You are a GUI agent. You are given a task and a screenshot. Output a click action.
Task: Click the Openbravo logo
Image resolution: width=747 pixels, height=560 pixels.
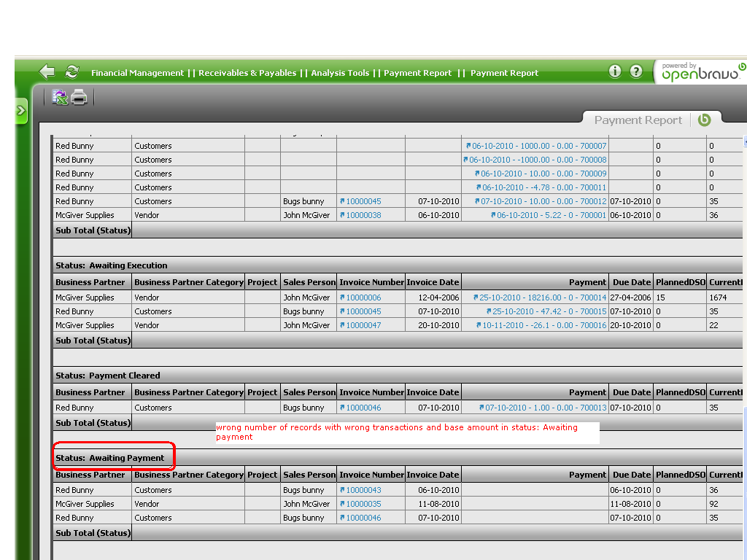point(699,72)
